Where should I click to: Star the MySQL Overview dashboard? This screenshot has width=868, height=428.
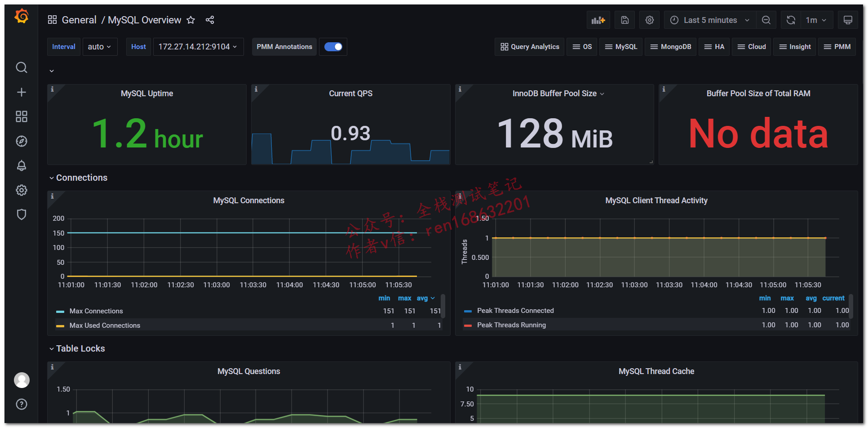(191, 20)
